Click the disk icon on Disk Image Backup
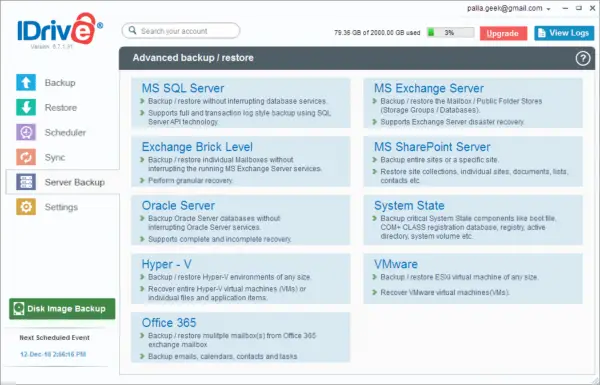The image size is (600, 385). (x=18, y=309)
